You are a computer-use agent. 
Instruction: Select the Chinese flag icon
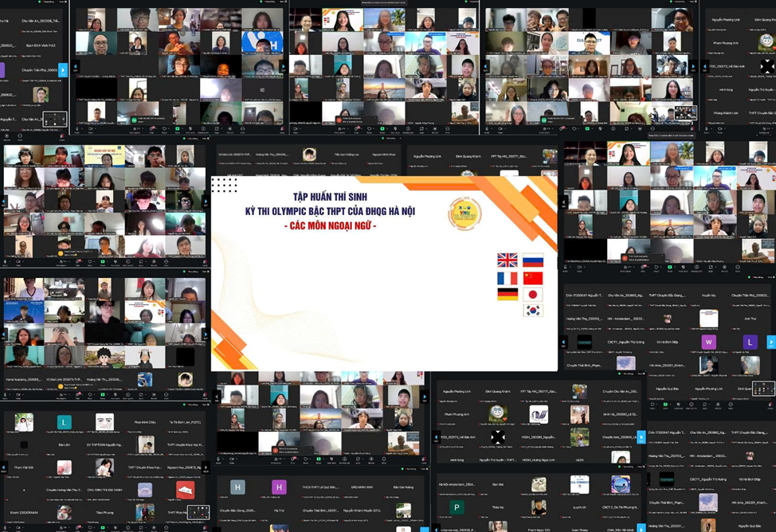(533, 278)
